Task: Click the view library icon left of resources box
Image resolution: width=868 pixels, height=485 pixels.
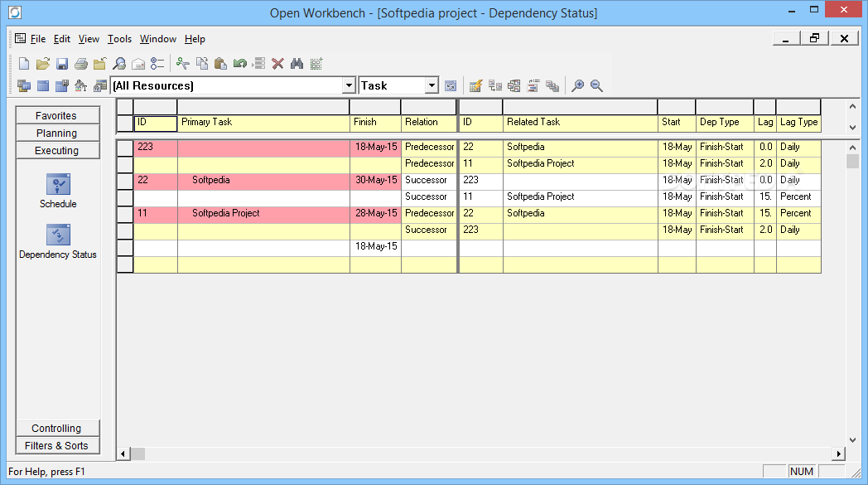Action: point(100,86)
